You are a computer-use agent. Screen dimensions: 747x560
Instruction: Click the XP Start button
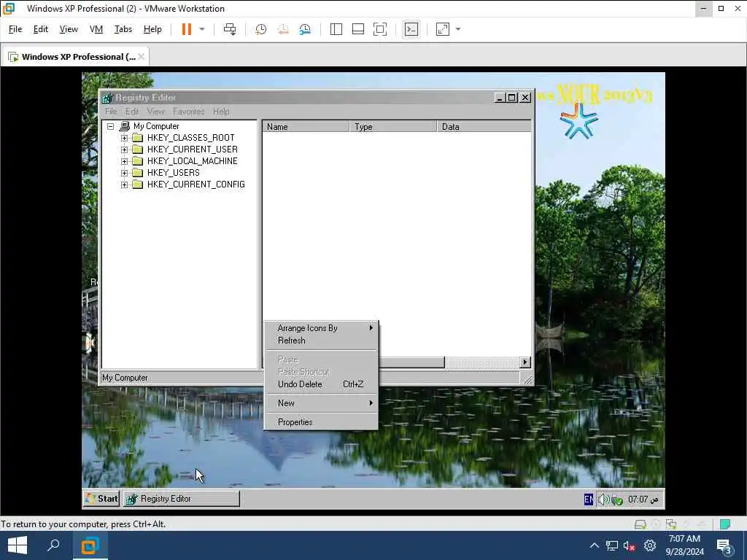click(101, 499)
